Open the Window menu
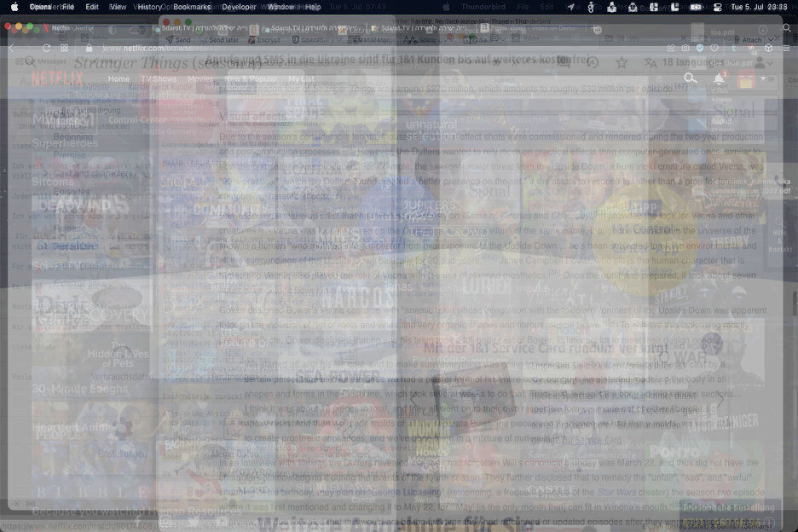Screen dimensions: 798x532 [281, 7]
